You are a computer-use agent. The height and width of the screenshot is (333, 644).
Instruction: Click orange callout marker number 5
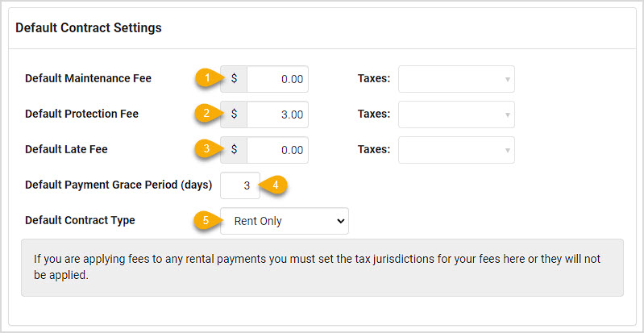tap(209, 221)
